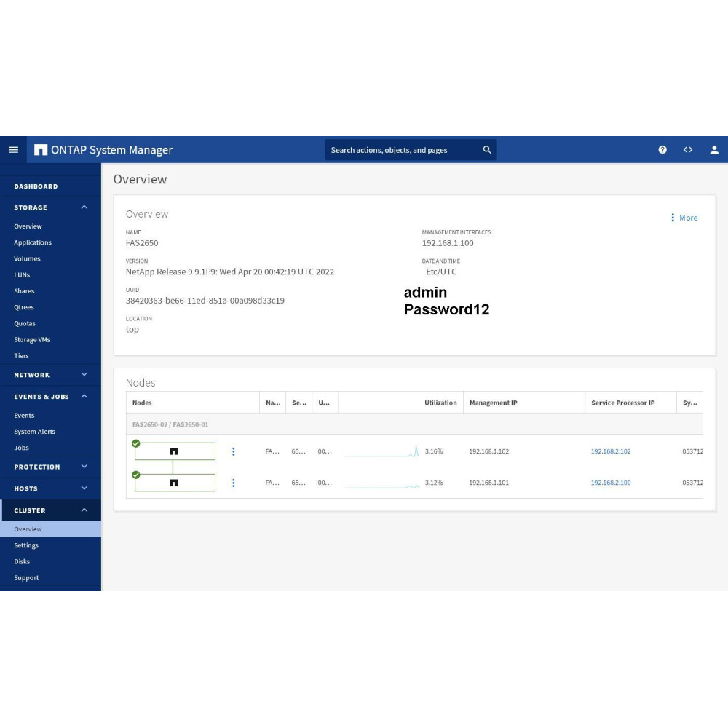The height and width of the screenshot is (728, 728).
Task: Go to Disks under Cluster
Action: (22, 561)
